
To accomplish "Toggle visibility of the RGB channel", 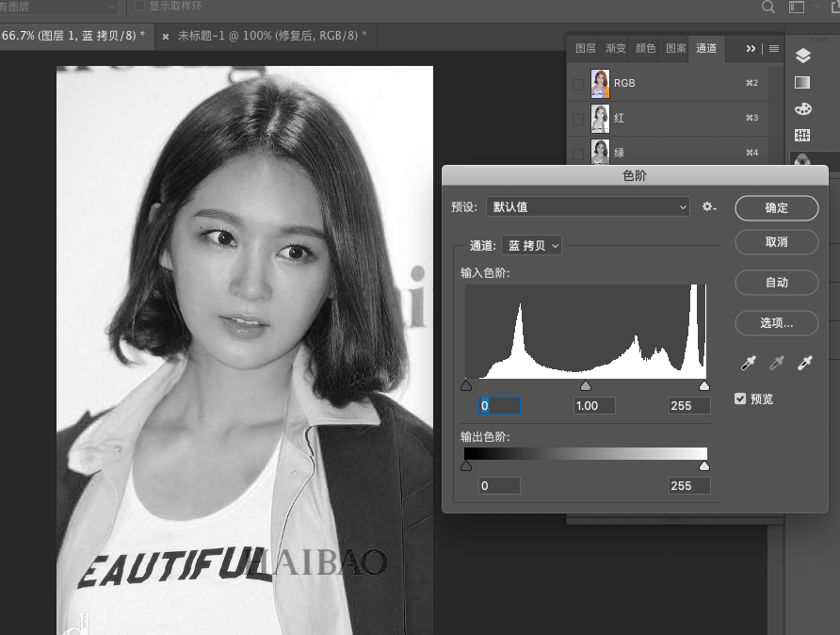I will (577, 84).
